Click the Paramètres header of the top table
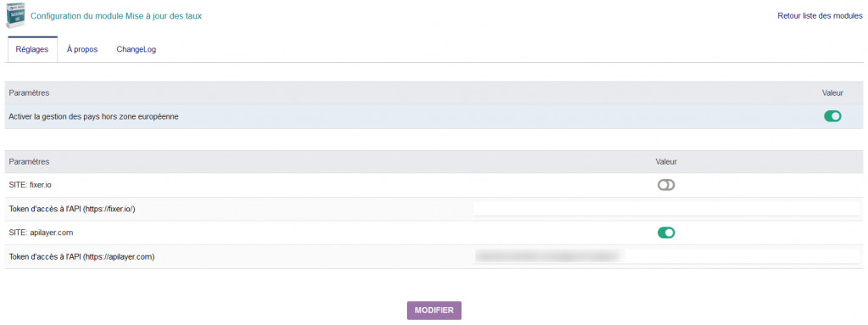 tap(30, 92)
